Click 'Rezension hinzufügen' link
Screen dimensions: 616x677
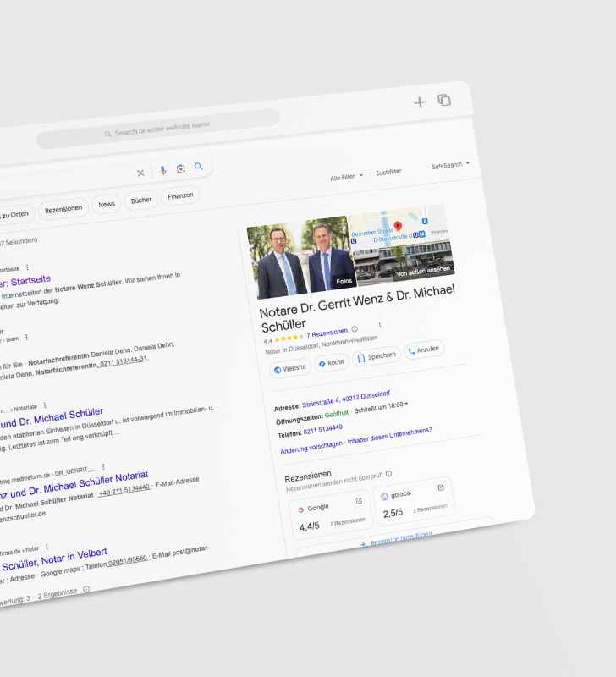[396, 540]
